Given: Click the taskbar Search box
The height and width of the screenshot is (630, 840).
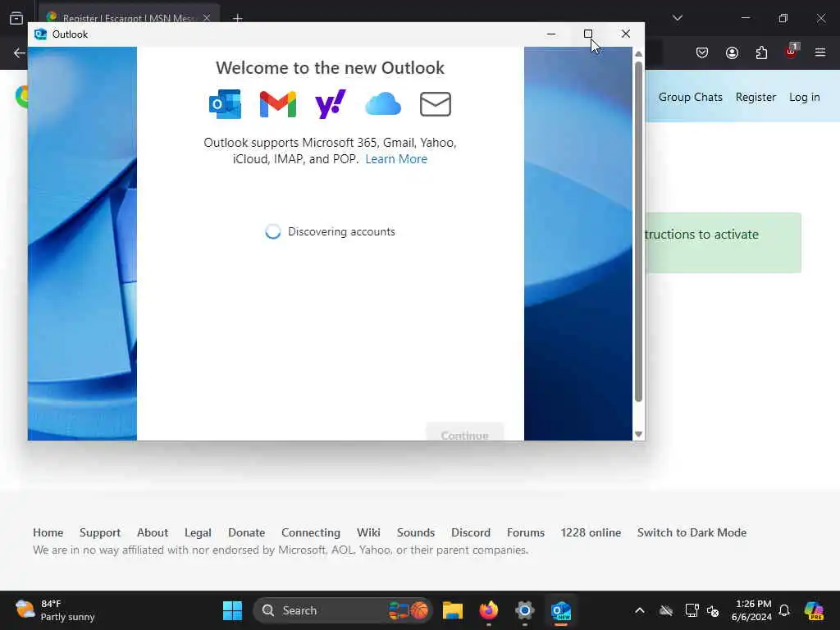Looking at the screenshot, I should (x=343, y=610).
